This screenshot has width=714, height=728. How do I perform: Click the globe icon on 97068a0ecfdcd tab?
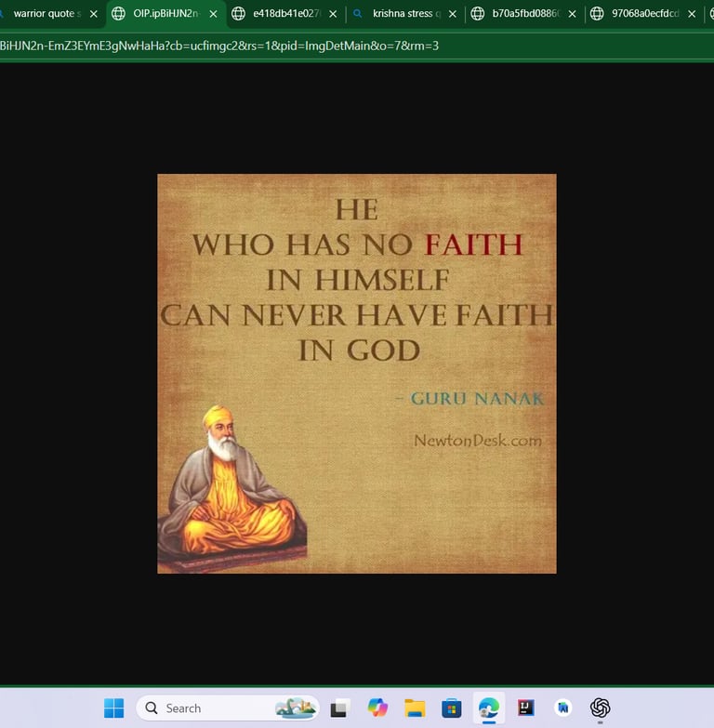[x=597, y=13]
